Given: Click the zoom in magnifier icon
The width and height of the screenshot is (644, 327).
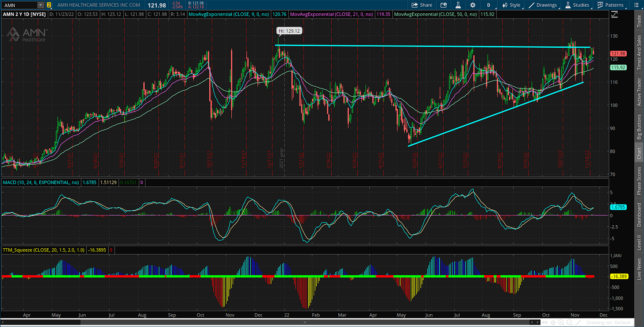Looking at the screenshot, I should coord(562,323).
